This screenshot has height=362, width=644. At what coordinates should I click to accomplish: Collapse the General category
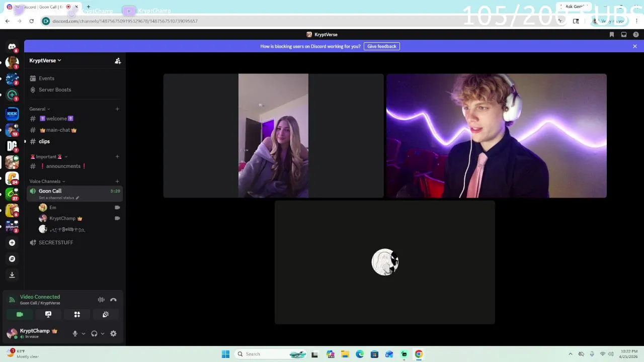click(40, 109)
